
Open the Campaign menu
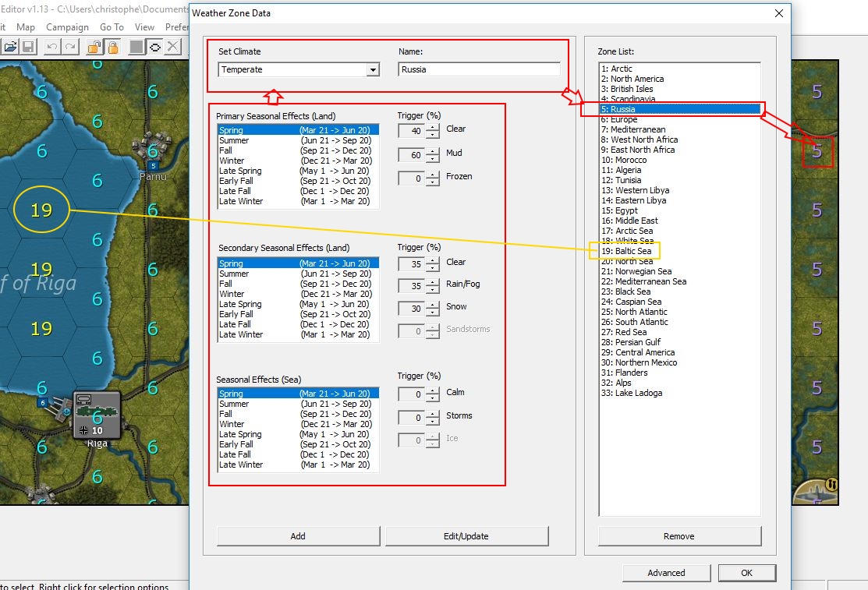pyautogui.click(x=67, y=27)
